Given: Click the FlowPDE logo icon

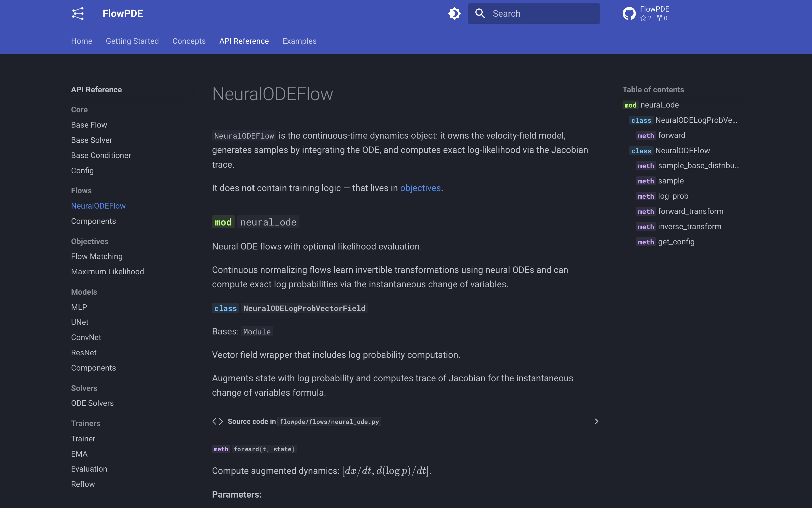Looking at the screenshot, I should click(x=78, y=14).
